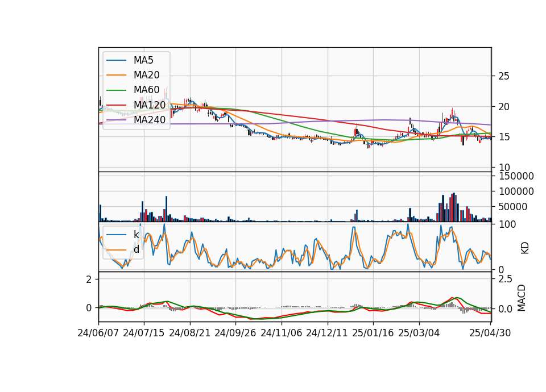Click the MACD axis title
546x392 pixels.
coord(521,298)
